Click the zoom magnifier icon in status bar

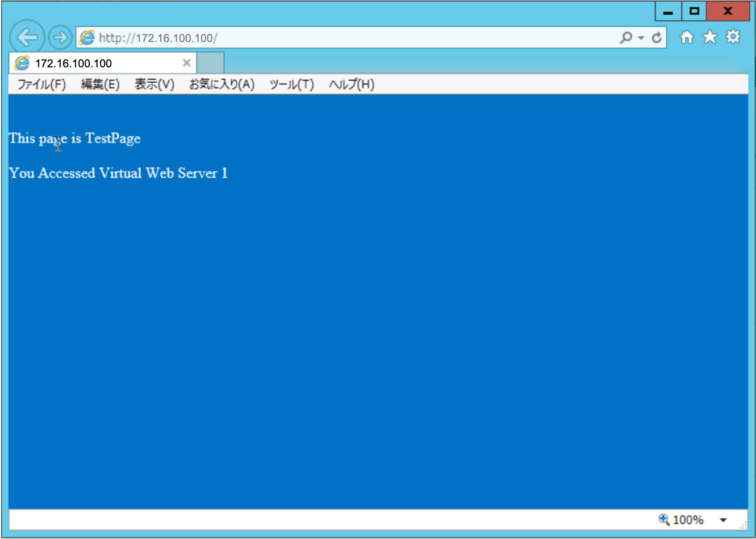click(664, 519)
